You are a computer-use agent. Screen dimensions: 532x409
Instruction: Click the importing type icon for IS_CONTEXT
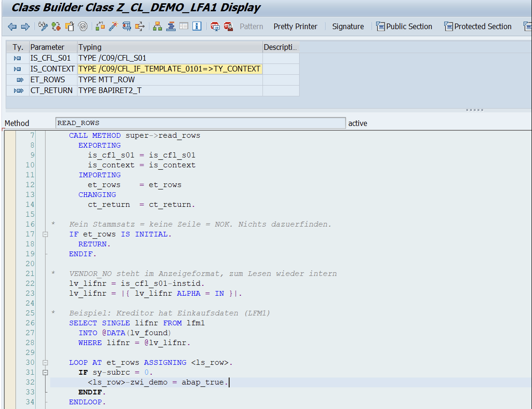click(17, 69)
